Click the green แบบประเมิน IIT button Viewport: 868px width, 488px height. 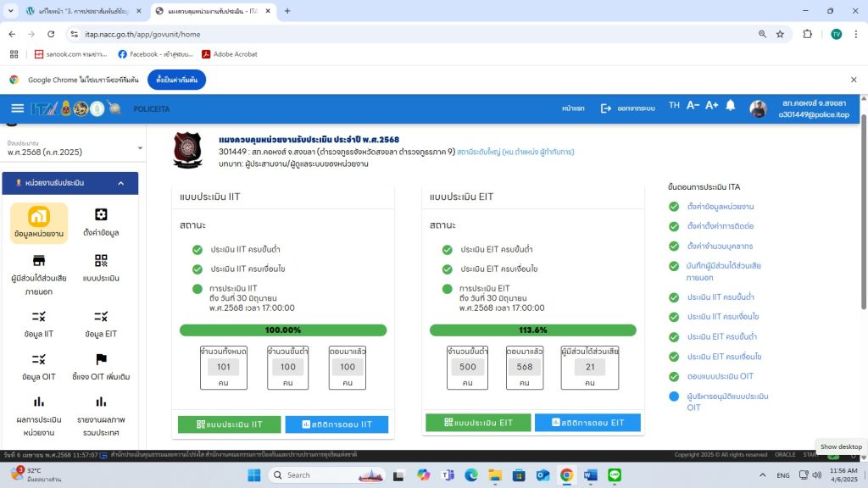229,424
